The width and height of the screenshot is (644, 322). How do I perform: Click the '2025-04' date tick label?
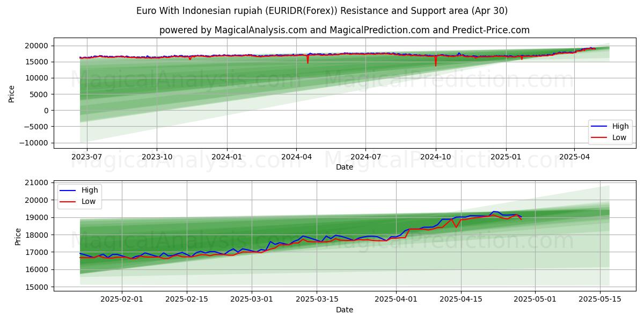pos(575,157)
